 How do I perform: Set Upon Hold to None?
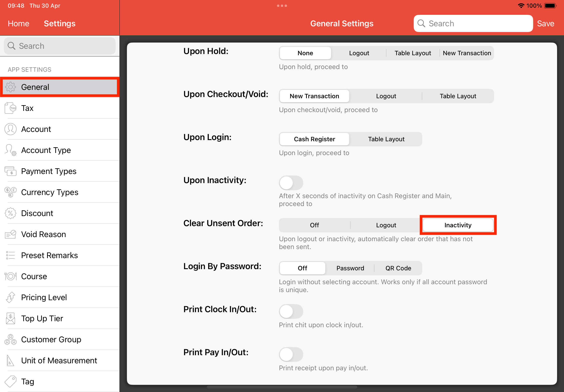(x=305, y=53)
